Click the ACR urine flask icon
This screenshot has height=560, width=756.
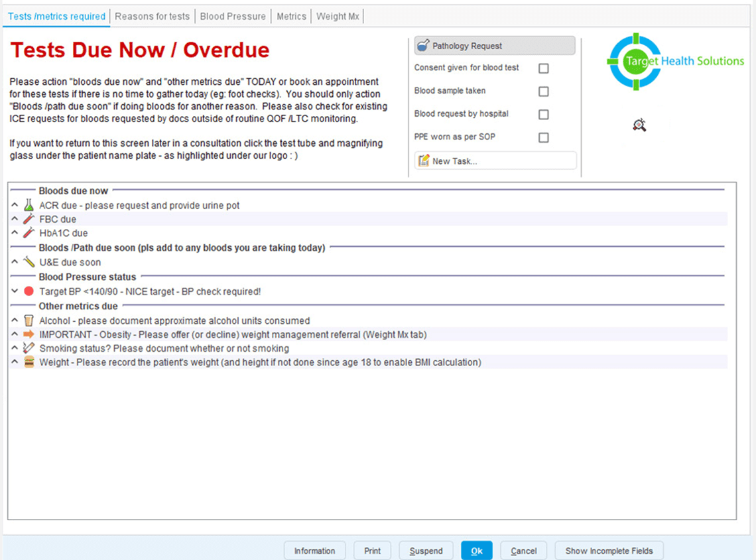tap(27, 205)
